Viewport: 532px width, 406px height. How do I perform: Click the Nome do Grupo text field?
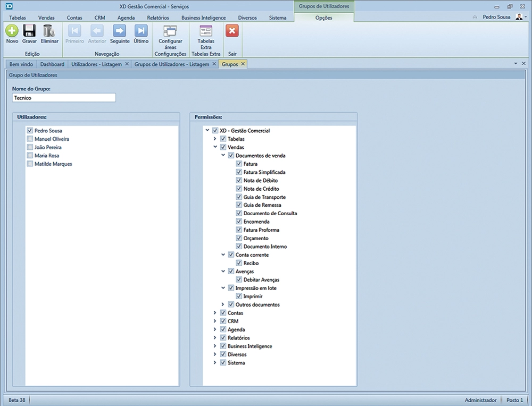[x=64, y=98]
